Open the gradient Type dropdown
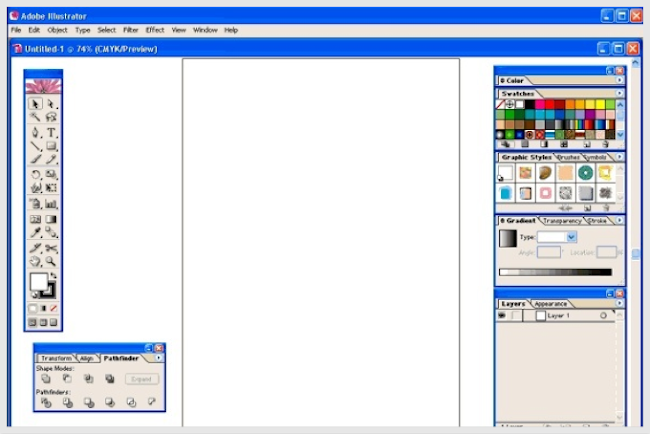The width and height of the screenshot is (650, 434). (x=571, y=237)
